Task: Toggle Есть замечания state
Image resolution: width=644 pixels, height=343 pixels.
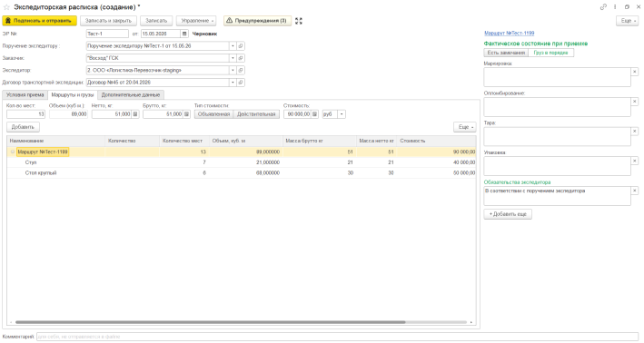Action: click(x=506, y=53)
